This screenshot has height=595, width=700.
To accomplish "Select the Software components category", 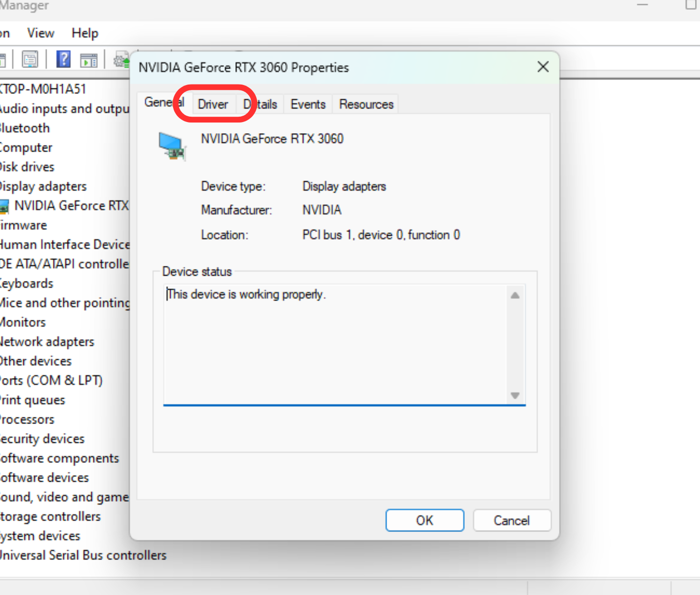I will [x=59, y=458].
